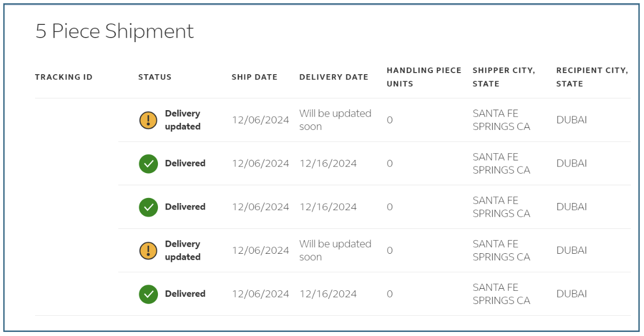Click the green checkmark icon in the second row
Image resolution: width=644 pixels, height=336 pixels.
click(148, 164)
